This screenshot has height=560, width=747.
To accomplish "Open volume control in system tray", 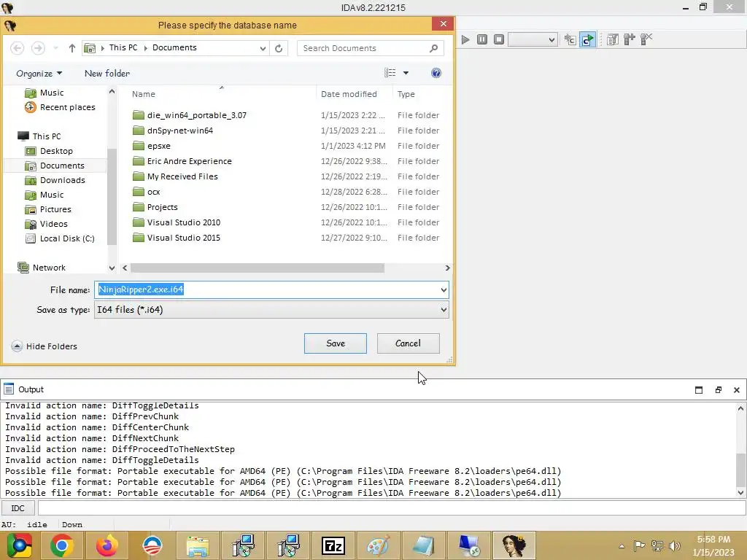I will coord(675,546).
